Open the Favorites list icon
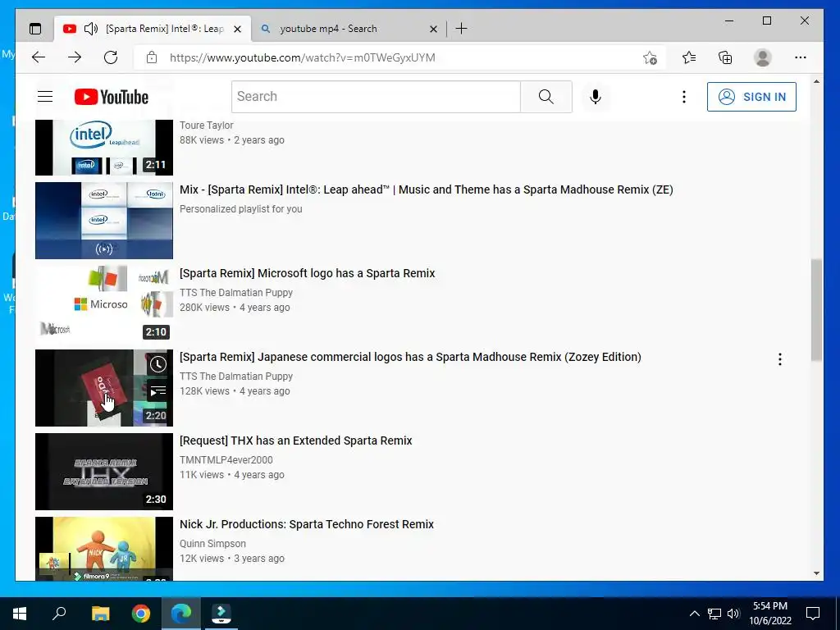This screenshot has height=630, width=840. point(689,57)
